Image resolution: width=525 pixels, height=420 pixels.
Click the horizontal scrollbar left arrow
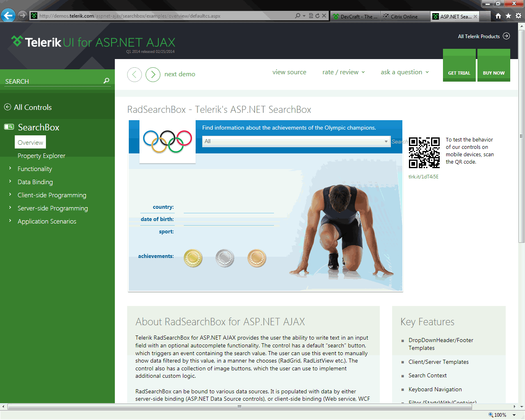tap(3, 406)
